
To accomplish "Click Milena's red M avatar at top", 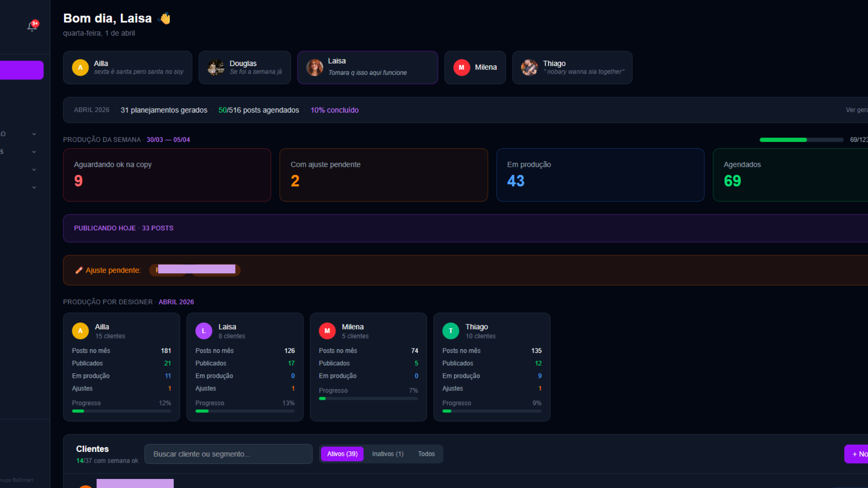I will [462, 67].
